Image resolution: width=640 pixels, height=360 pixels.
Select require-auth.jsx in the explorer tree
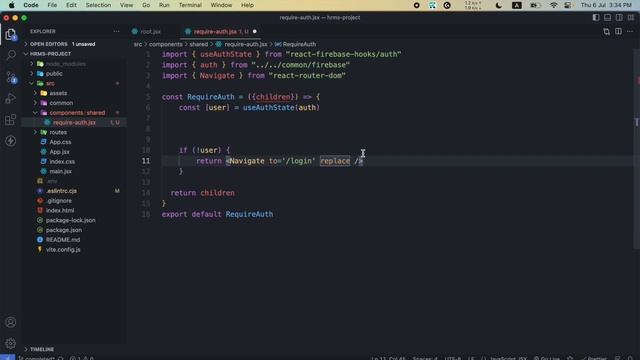click(73, 122)
